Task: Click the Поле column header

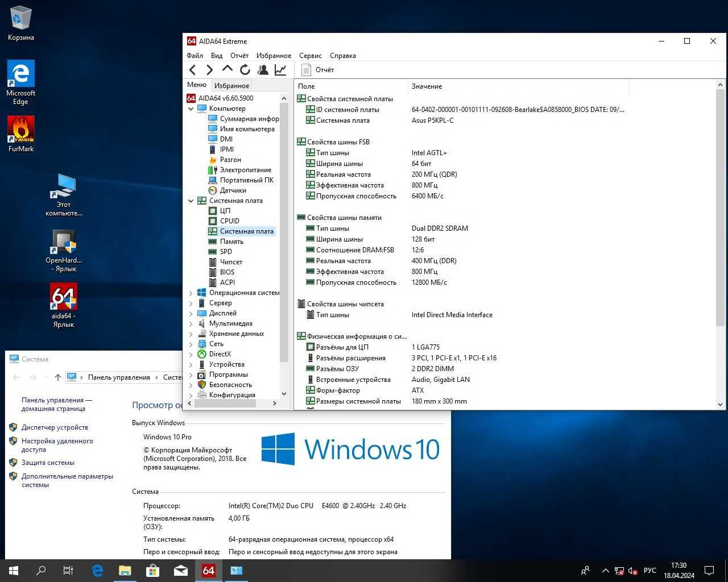Action: pyautogui.click(x=351, y=86)
